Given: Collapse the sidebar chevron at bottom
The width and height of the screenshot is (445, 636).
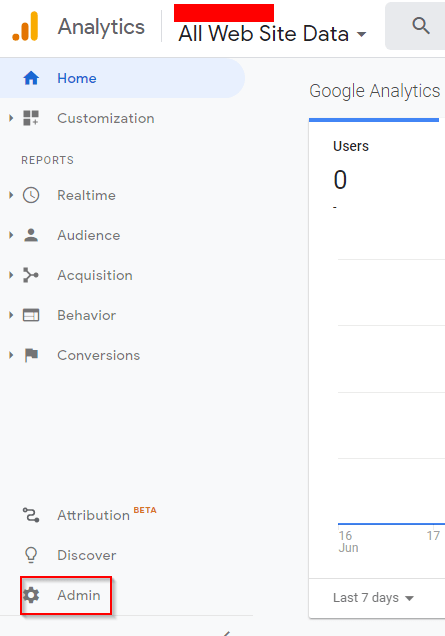Looking at the screenshot, I should [226, 633].
